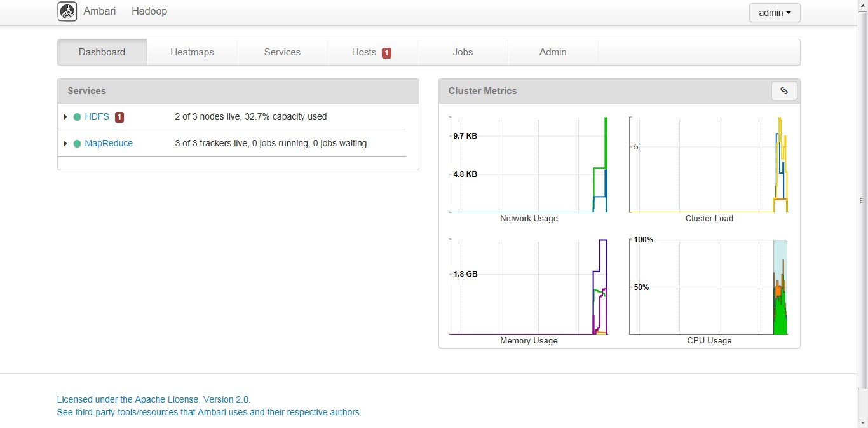
Task: Click the Cluster Metrics link icon button
Action: [x=784, y=91]
